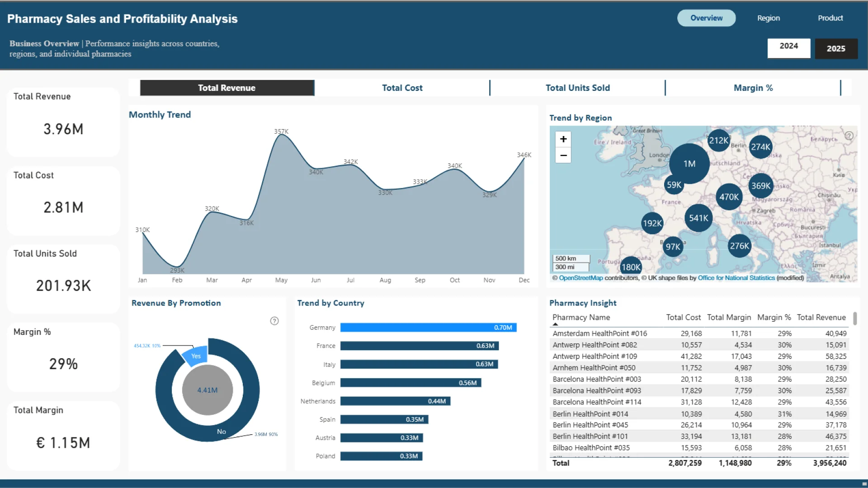Viewport: 868px width, 488px height.
Task: Open Office for National Statistics link
Action: (x=736, y=278)
